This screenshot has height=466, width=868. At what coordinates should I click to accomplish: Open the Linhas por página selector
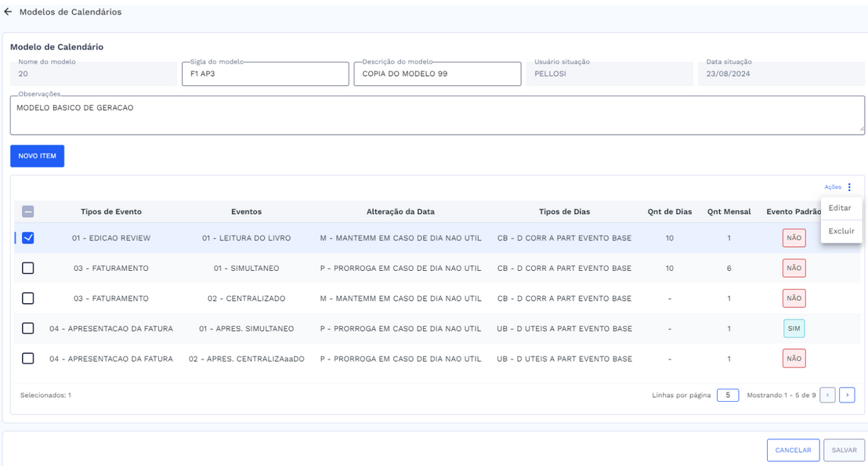pyautogui.click(x=727, y=396)
